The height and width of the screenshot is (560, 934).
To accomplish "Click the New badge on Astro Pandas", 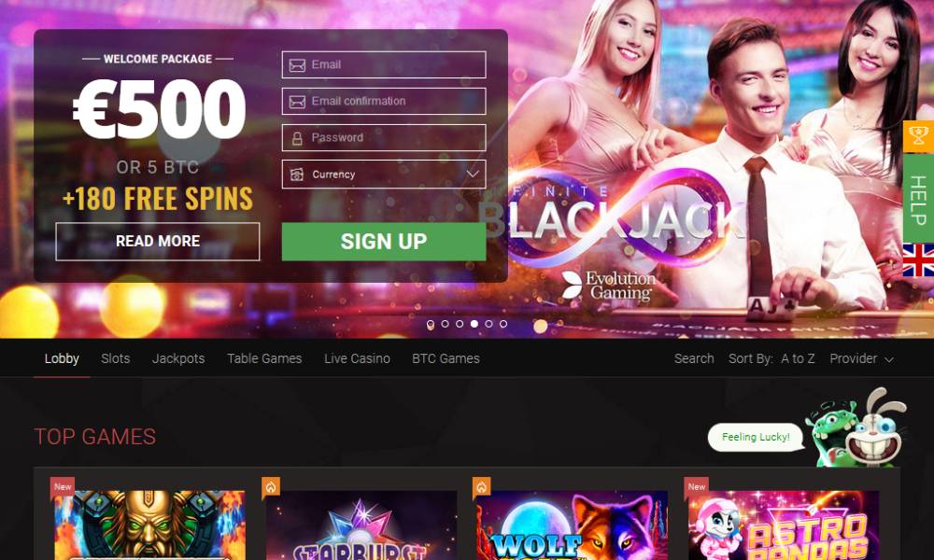I will pyautogui.click(x=696, y=487).
